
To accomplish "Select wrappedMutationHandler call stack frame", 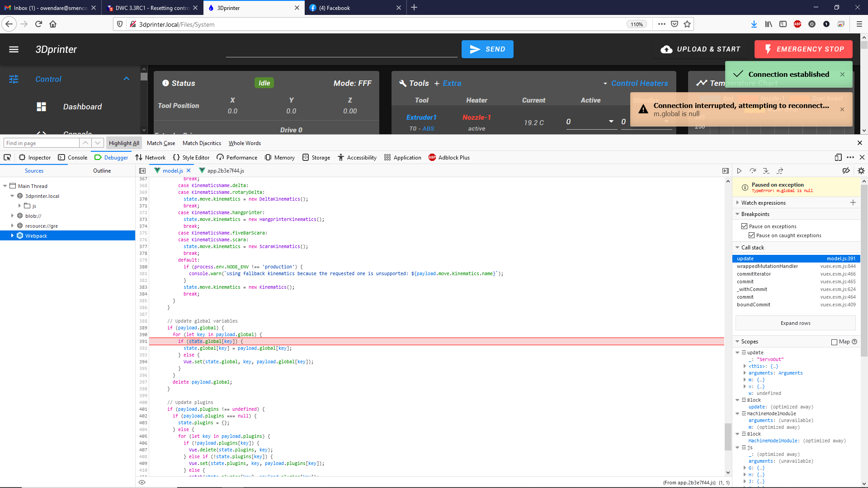I will pyautogui.click(x=796, y=267).
